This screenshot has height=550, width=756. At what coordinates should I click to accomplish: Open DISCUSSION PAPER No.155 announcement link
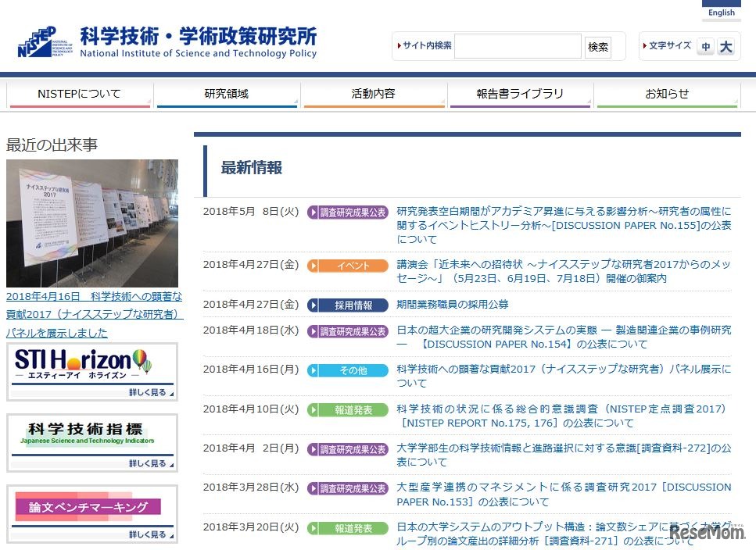[564, 225]
